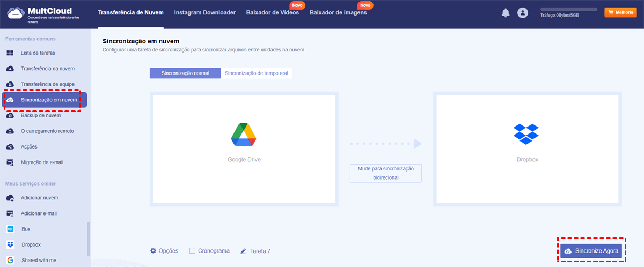
Task: Select the Google Drive source box
Action: [244, 149]
